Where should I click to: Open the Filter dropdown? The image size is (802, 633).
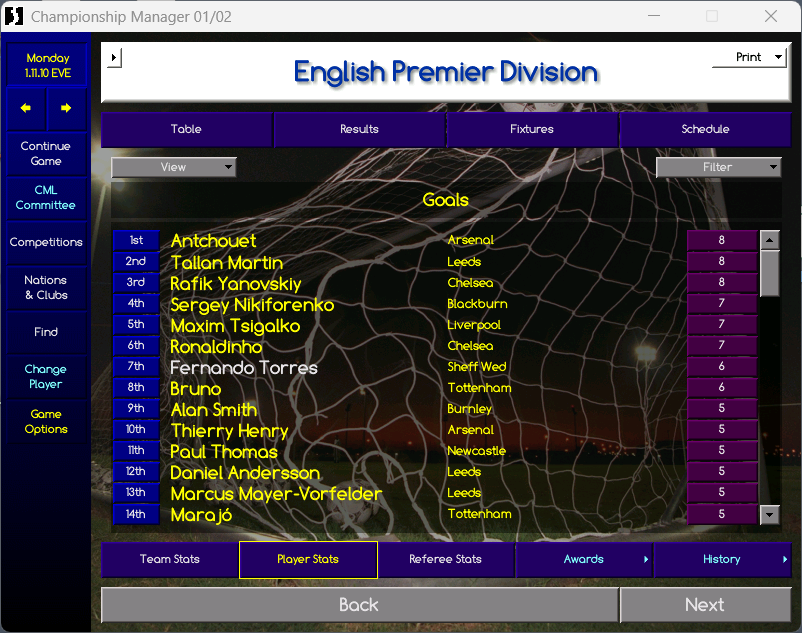[x=719, y=167]
